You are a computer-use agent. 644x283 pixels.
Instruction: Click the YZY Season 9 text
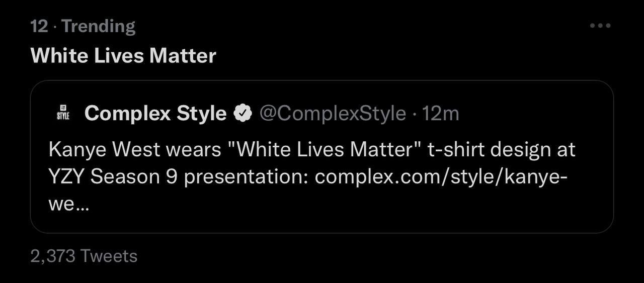point(113,177)
